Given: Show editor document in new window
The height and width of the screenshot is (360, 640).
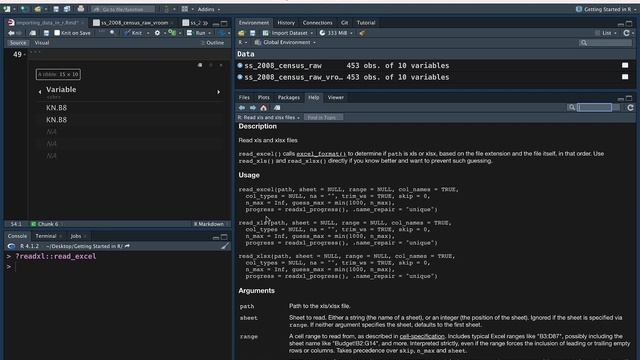Looking at the screenshot, I should [x=33, y=33].
